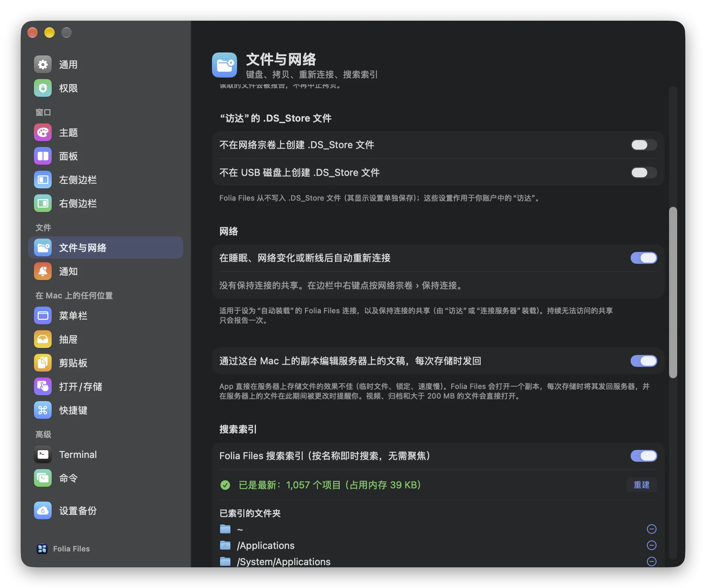Open the 设置备份 cloud icon
Image resolution: width=706 pixels, height=588 pixels.
[43, 511]
